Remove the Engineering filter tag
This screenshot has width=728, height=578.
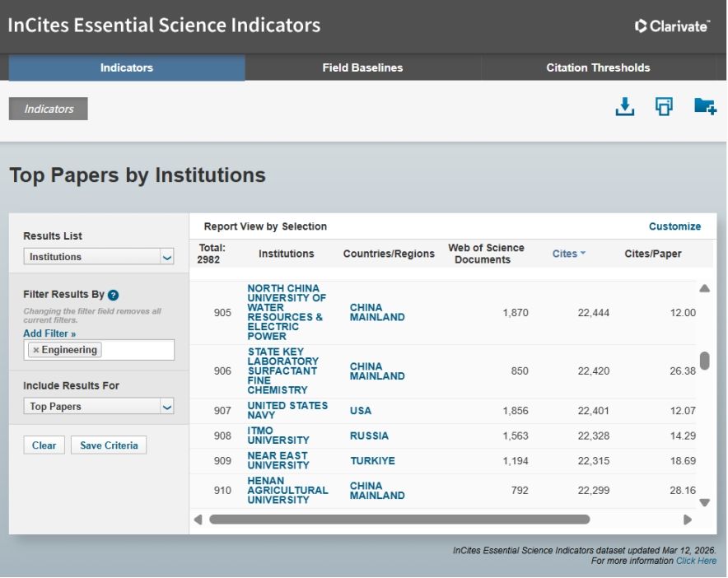click(x=35, y=350)
